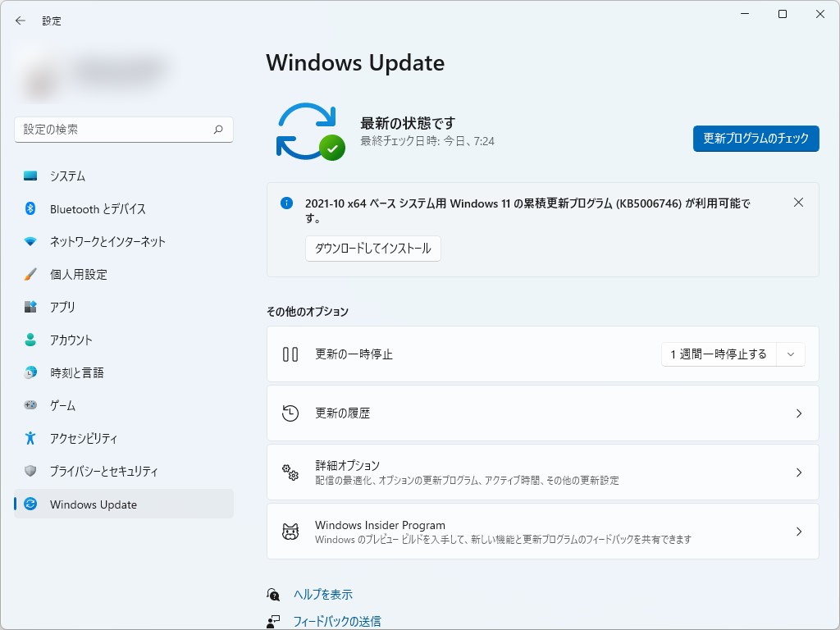Click the 更新プログラムのチェック button
This screenshot has height=630, width=840.
tap(756, 139)
